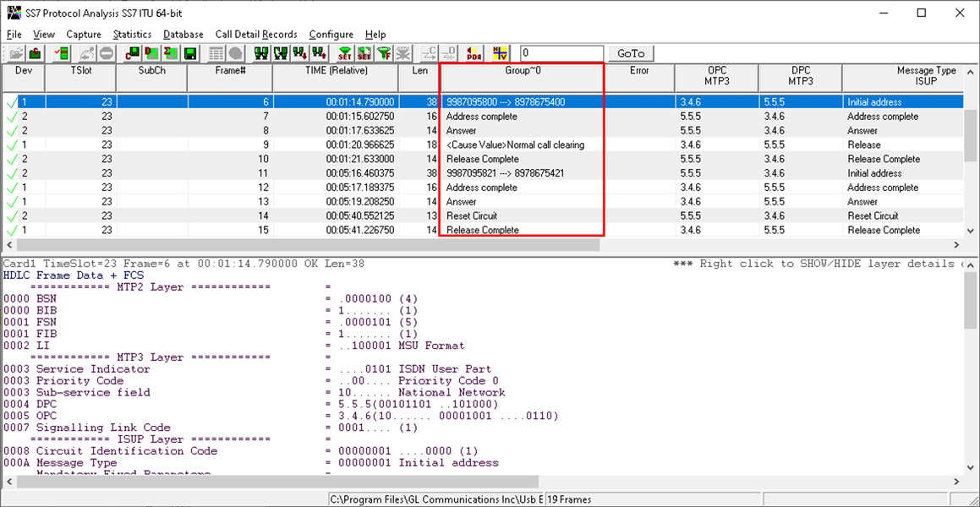Click binoculars find-previous icon with up arrow
The image size is (980, 507).
(x=320, y=54)
